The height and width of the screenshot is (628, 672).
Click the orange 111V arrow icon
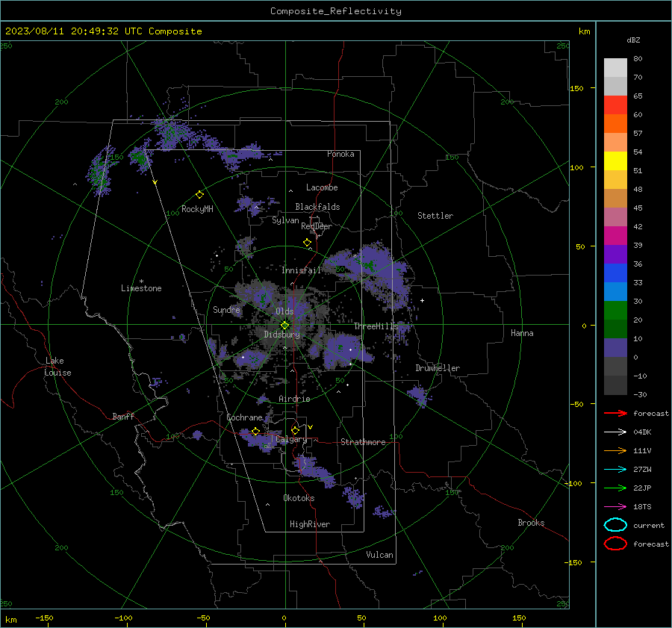click(615, 450)
